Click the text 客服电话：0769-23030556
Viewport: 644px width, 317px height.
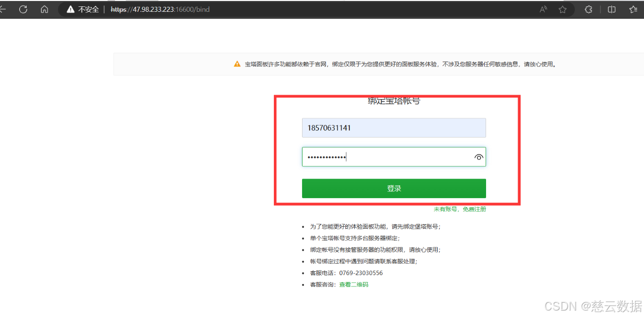point(346,273)
